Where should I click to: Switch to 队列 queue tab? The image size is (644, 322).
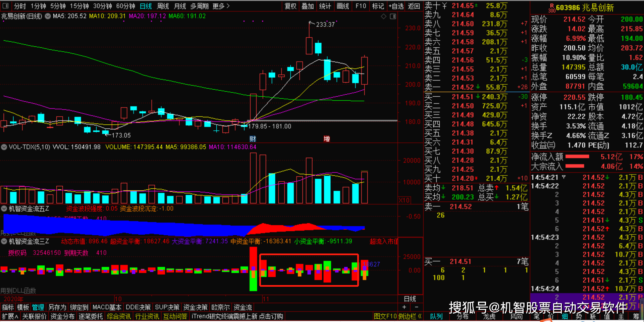pos(436,316)
